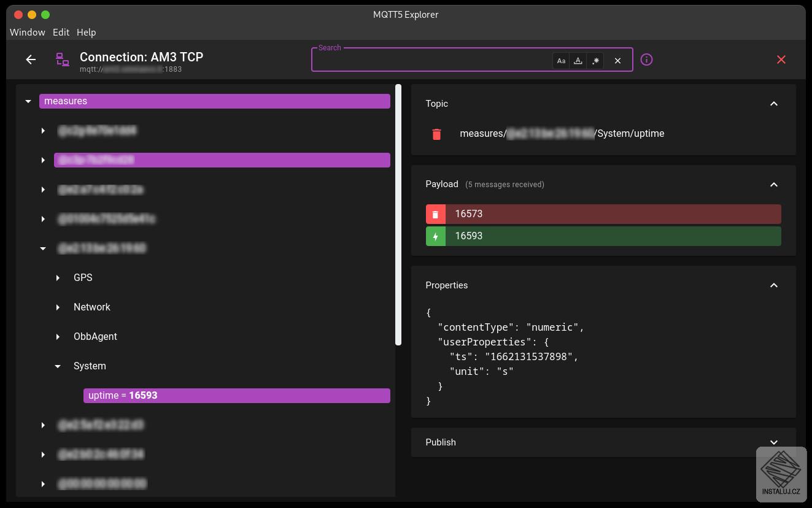
Task: Toggle the match case (Aa) search option
Action: pos(561,60)
